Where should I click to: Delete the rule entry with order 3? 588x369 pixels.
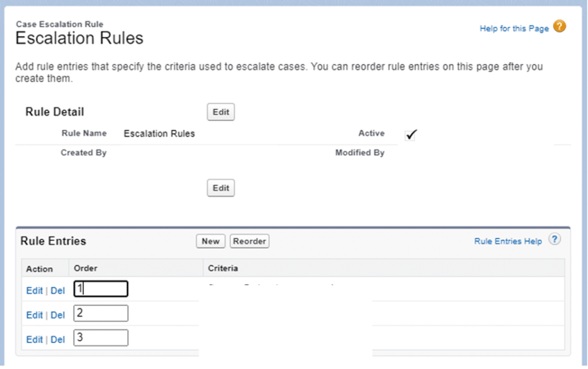click(x=57, y=340)
